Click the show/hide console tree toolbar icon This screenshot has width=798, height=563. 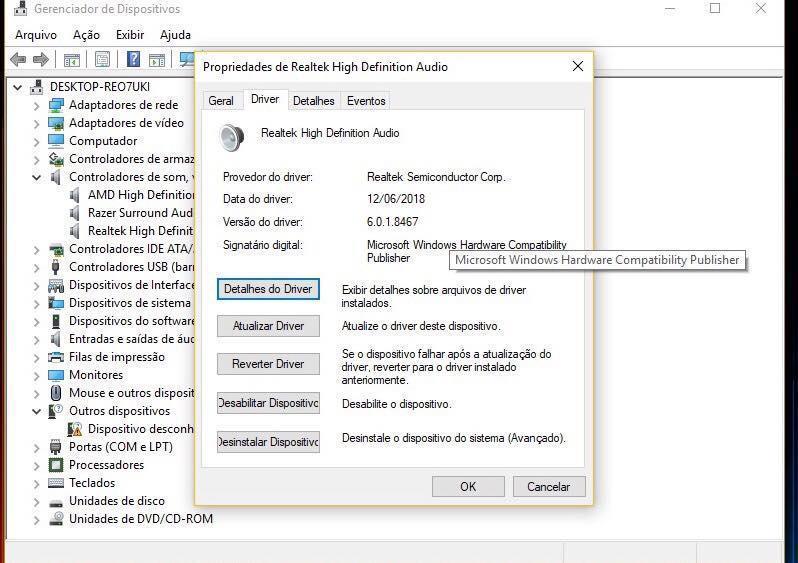[72, 60]
